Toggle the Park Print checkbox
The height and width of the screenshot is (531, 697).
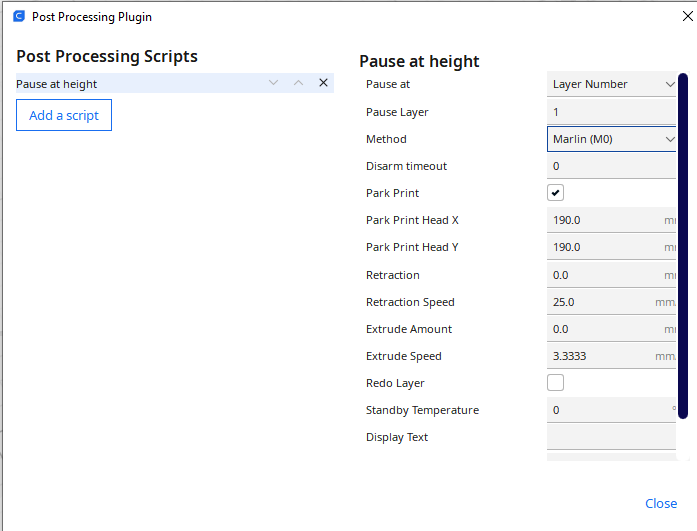(x=556, y=193)
